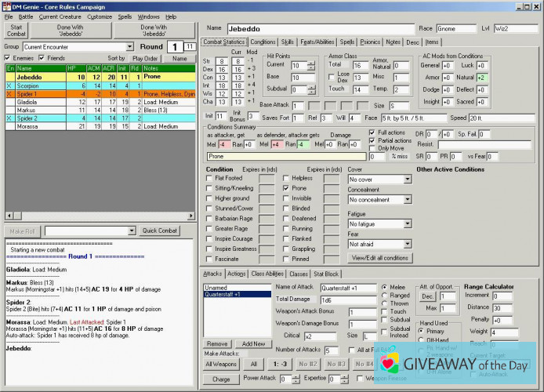This screenshot has height=392, width=544.
Task: Switch to the Feats/Abilities tab
Action: click(x=317, y=42)
